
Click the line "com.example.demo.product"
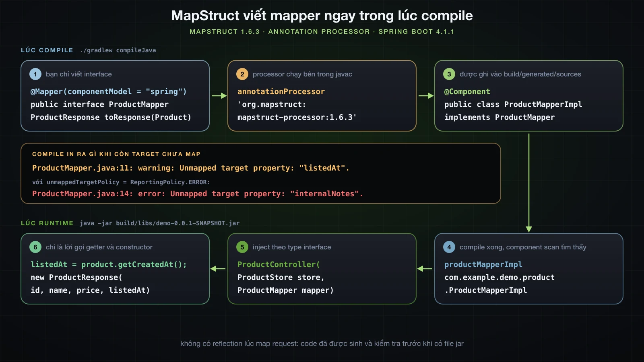500,278
